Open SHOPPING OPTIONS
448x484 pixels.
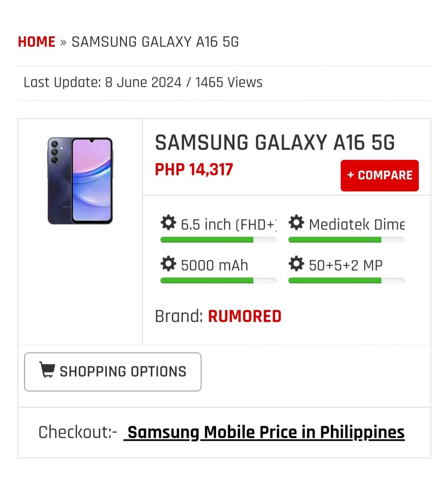(x=113, y=372)
